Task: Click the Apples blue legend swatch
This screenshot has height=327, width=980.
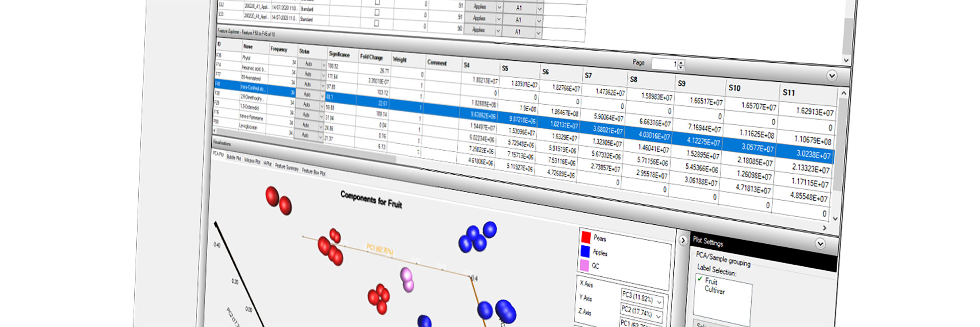Action: tap(585, 251)
